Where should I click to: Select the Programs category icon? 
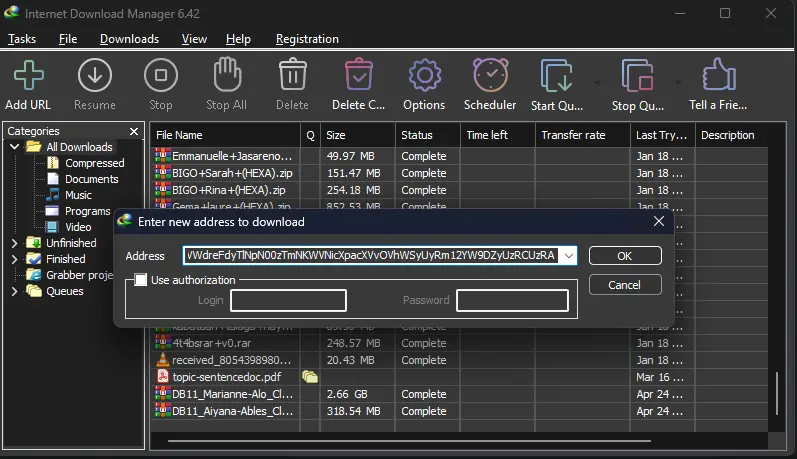[x=52, y=210]
